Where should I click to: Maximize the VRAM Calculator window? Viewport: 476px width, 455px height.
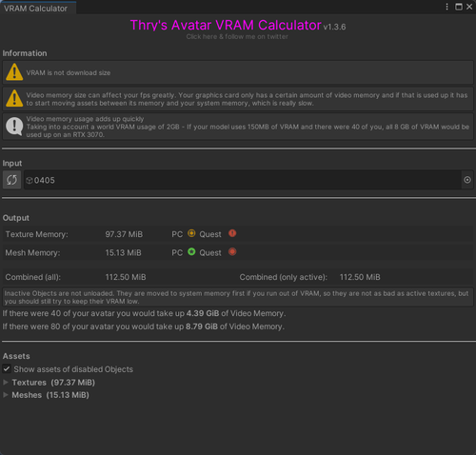coord(459,7)
